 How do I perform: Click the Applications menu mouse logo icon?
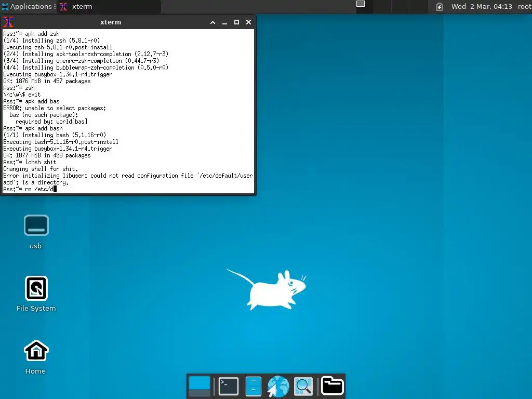coord(5,6)
